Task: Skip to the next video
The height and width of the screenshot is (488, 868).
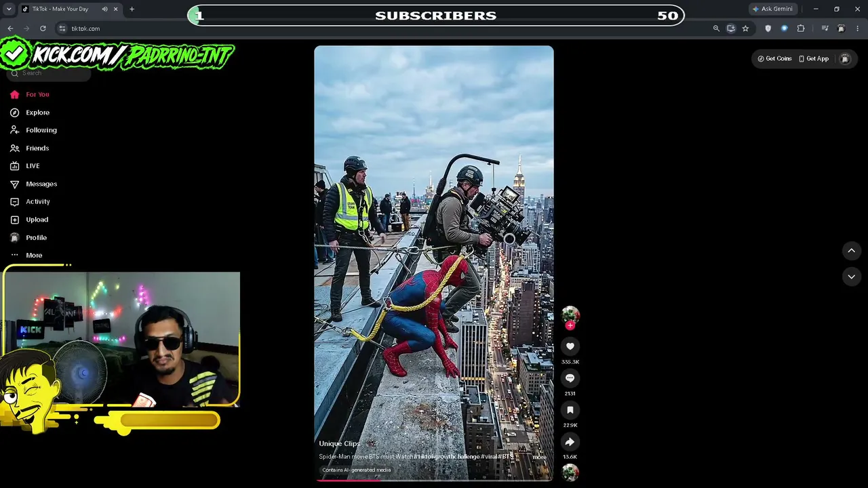Action: point(852,277)
